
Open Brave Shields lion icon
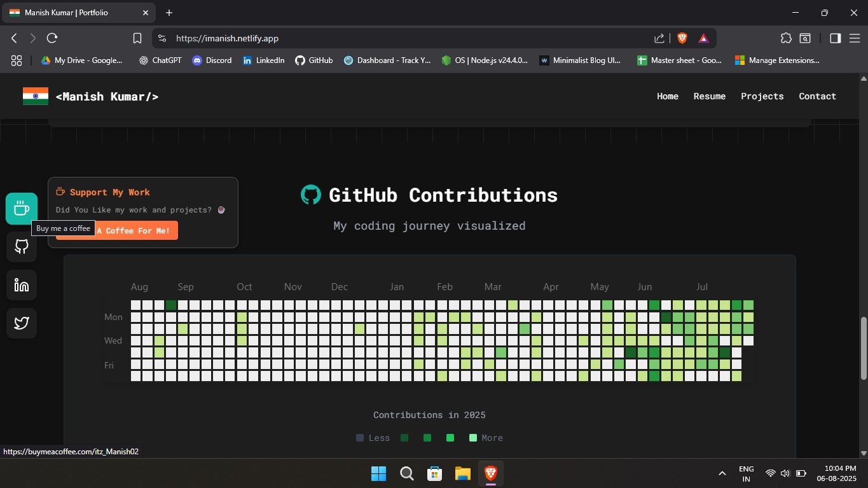point(682,38)
